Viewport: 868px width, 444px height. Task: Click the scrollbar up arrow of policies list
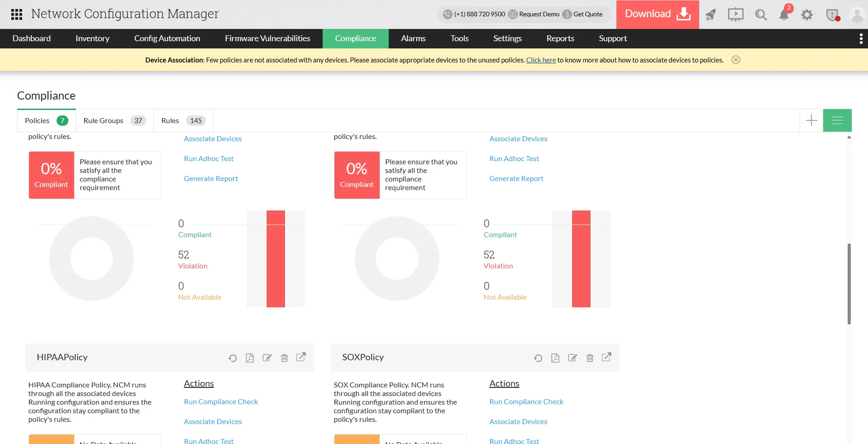point(849,137)
